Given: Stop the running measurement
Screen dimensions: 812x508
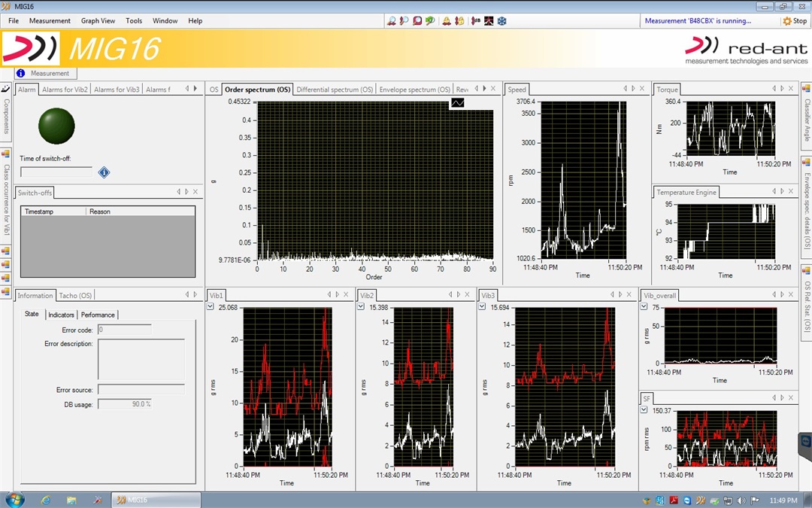Looking at the screenshot, I should (x=795, y=21).
